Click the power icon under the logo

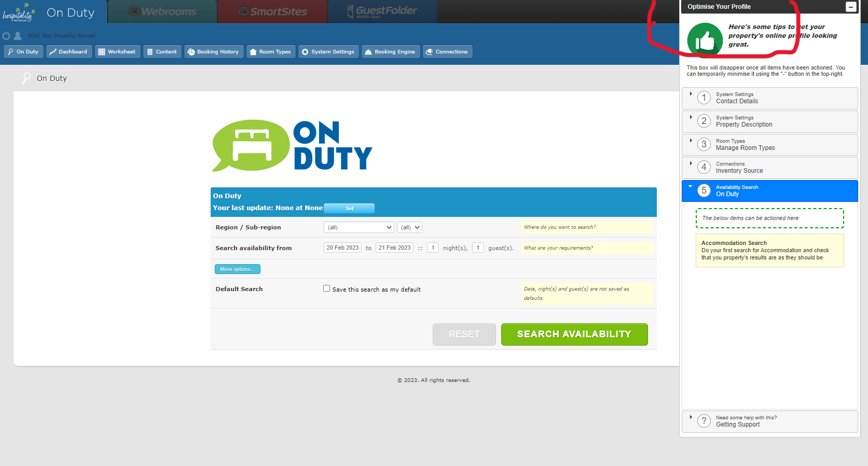[6, 36]
